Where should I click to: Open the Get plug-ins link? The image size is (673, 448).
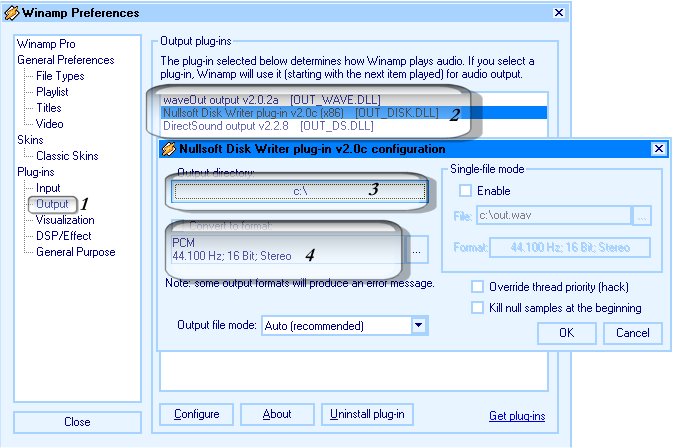point(517,416)
